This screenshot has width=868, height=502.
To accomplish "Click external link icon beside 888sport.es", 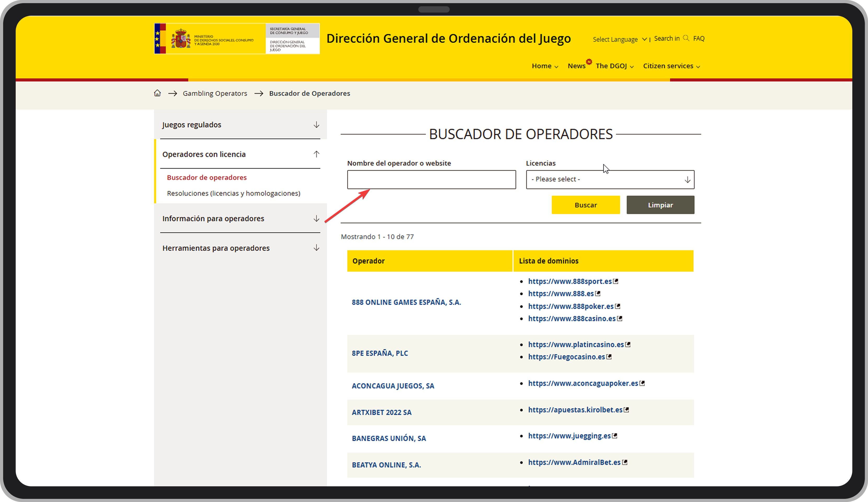I will (616, 282).
